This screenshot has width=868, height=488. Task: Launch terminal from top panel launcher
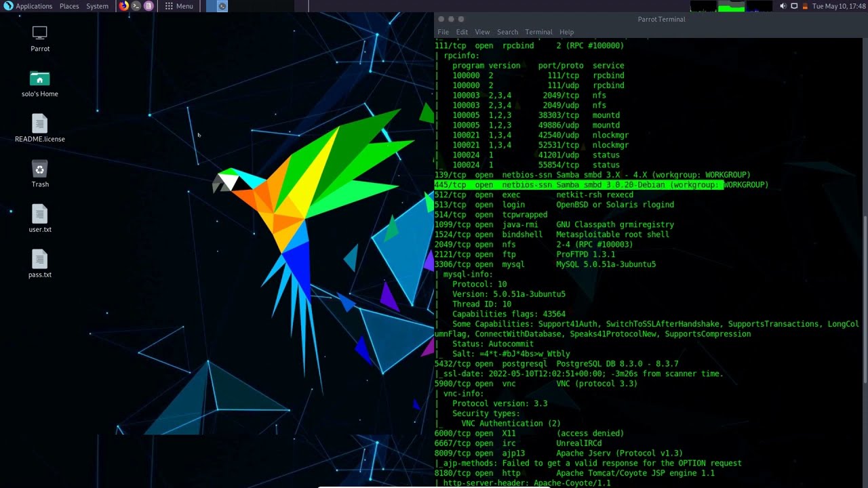(x=136, y=6)
